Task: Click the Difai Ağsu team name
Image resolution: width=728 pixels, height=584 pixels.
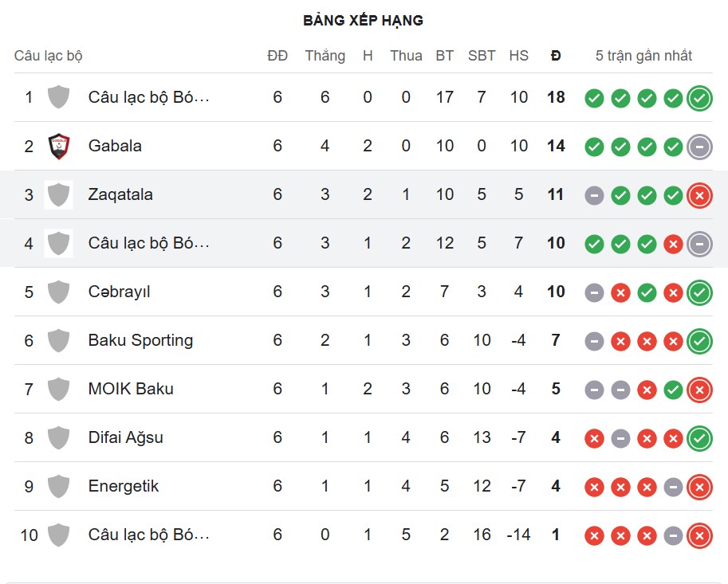Action: click(125, 437)
